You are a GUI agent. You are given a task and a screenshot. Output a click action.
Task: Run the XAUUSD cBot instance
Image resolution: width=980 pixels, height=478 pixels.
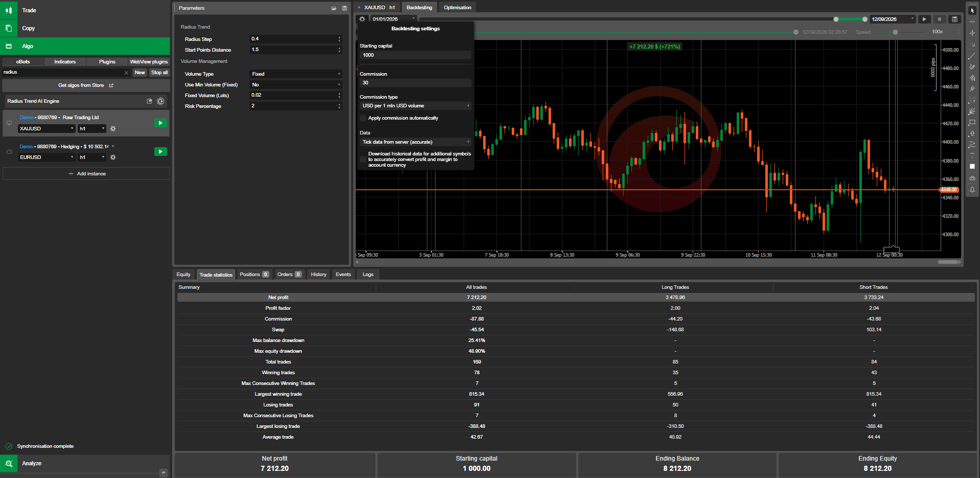tap(161, 123)
